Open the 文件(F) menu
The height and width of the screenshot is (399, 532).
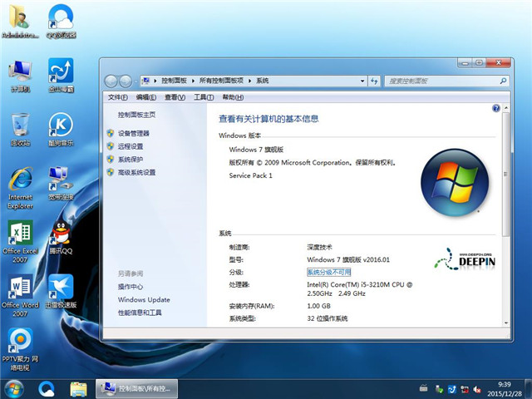(118, 97)
